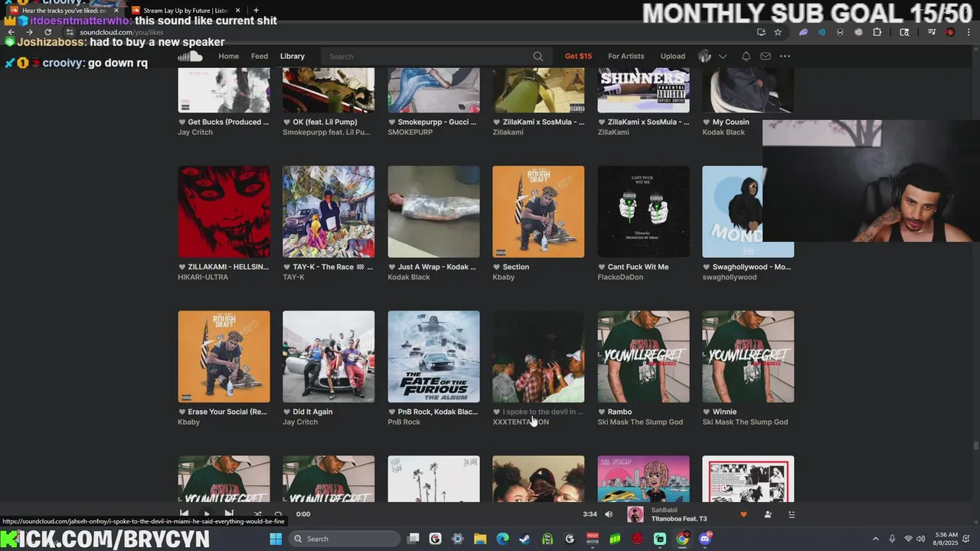This screenshot has height=551, width=980.
Task: Open the browser extensions puzzle icon
Action: [877, 32]
